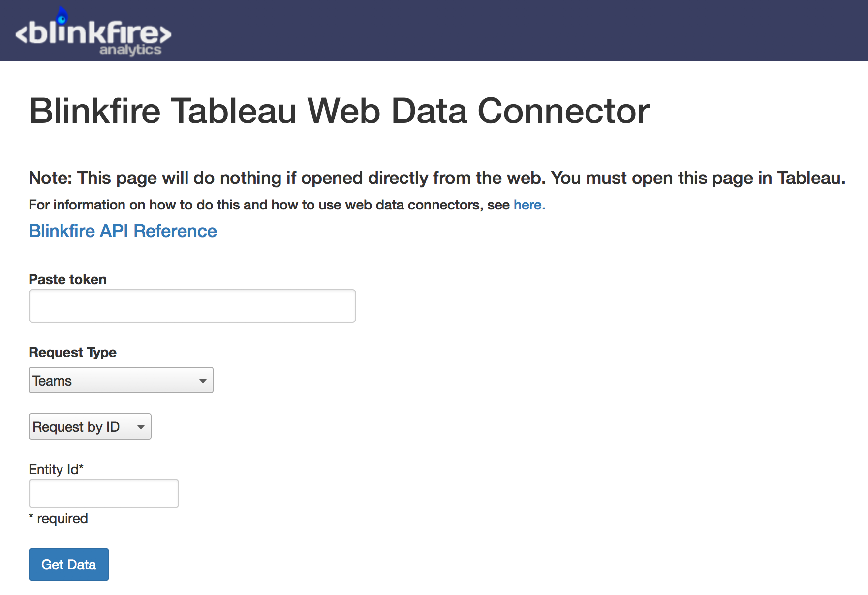The height and width of the screenshot is (595, 868).
Task: Focus the Entity Id input box
Action: pyautogui.click(x=103, y=494)
